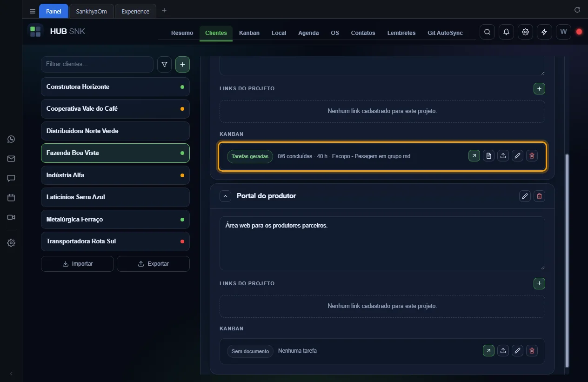Click the Importar button
588x382 pixels.
pyautogui.click(x=77, y=264)
